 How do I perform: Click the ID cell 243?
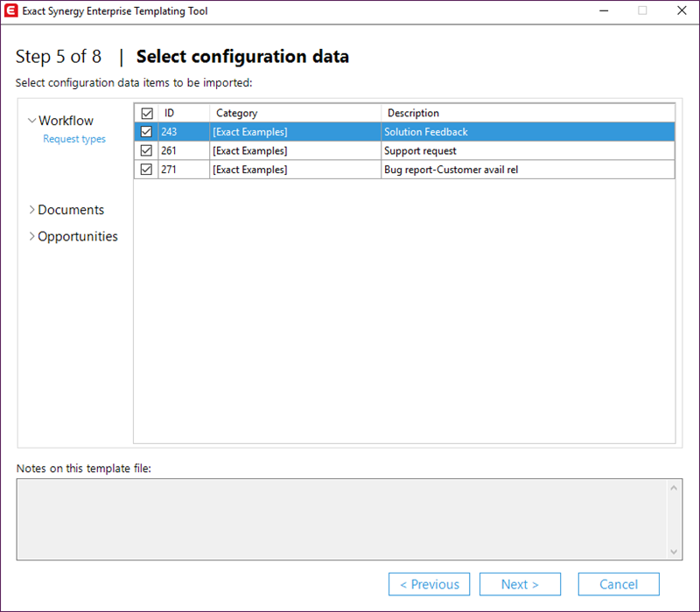(184, 132)
